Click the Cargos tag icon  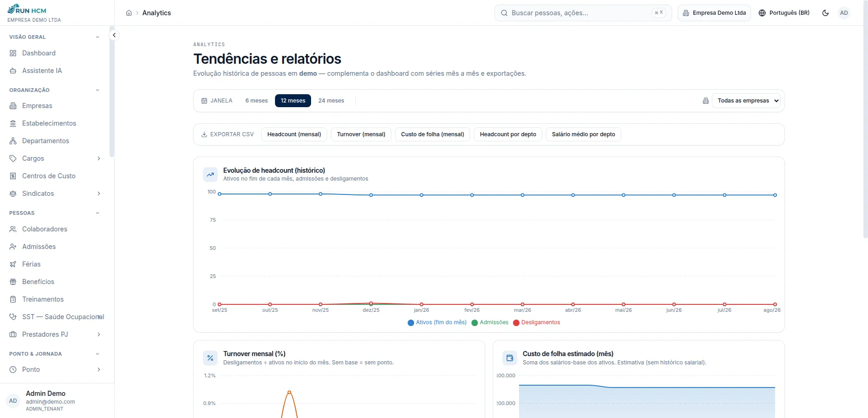click(x=13, y=158)
